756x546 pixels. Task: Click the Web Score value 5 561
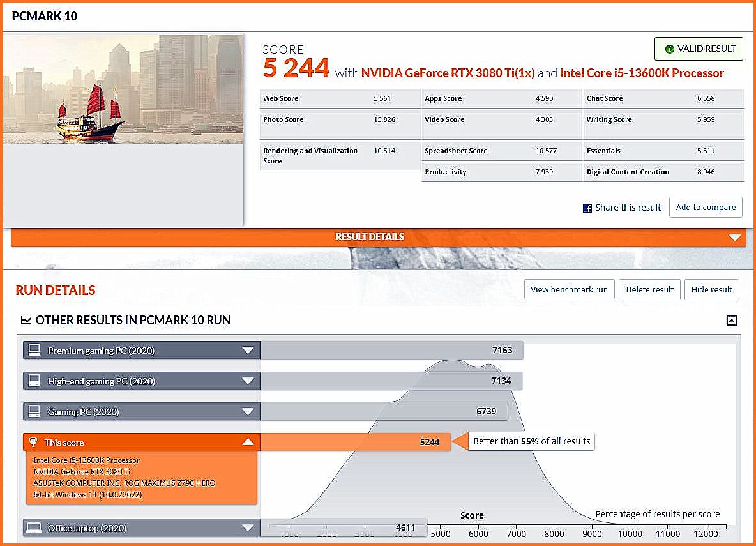click(382, 98)
